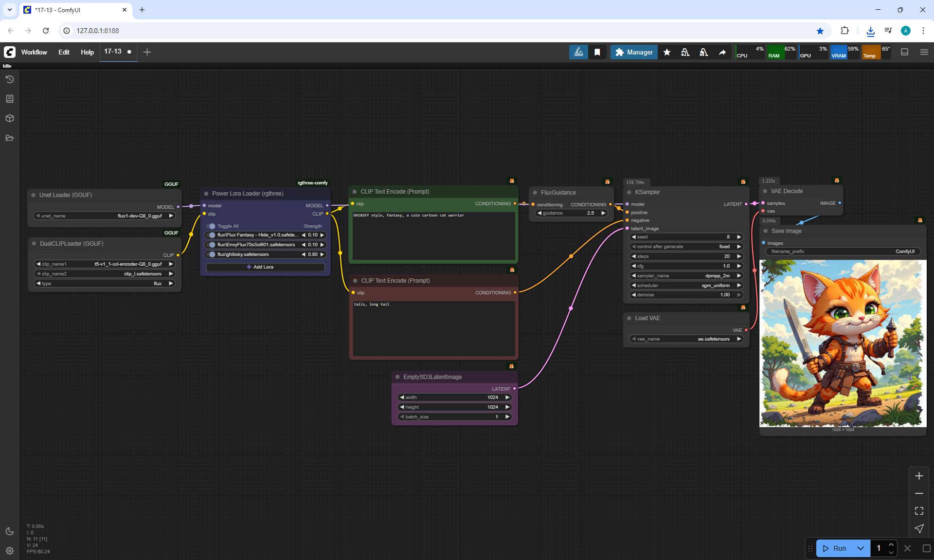The image size is (934, 560).
Task: Open the workflows folder sidebar icon
Action: tap(10, 138)
